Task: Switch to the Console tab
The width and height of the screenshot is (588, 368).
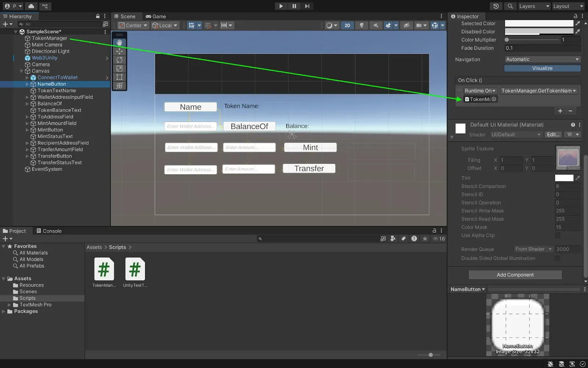Action: 49,231
